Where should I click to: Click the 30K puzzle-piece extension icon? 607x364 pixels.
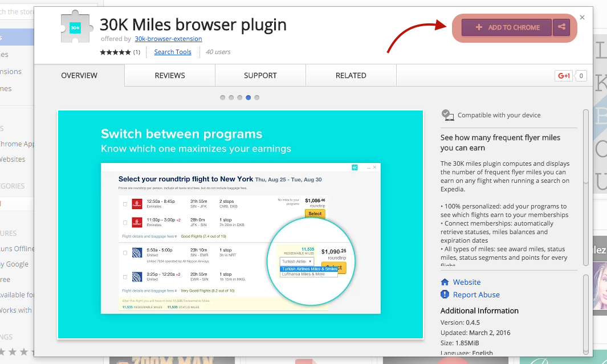pyautogui.click(x=76, y=26)
